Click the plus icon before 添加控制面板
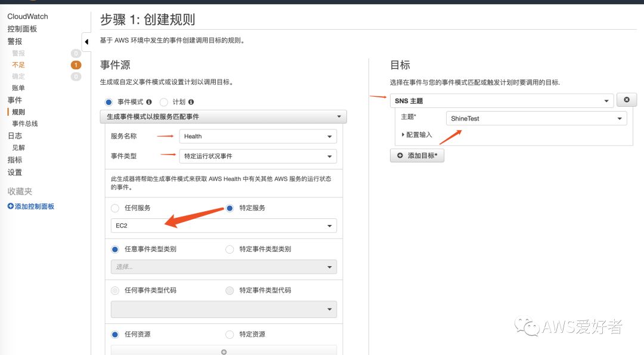The image size is (644, 355). click(x=11, y=206)
